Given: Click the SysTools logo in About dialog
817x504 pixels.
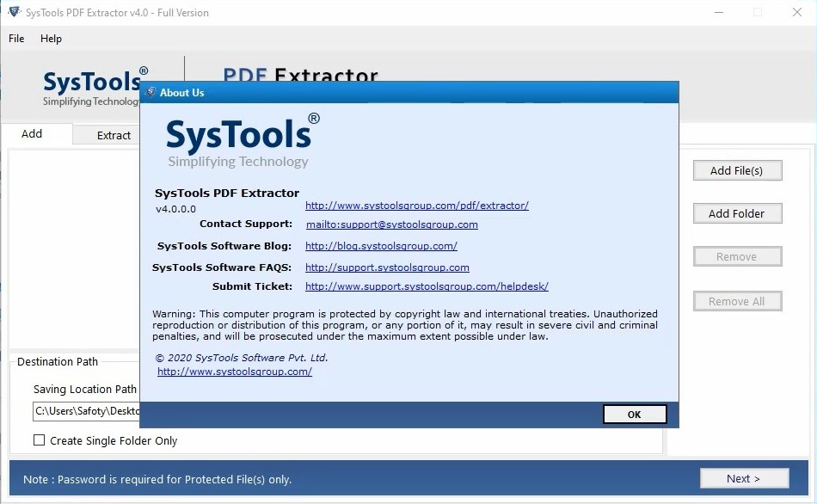Looking at the screenshot, I should pos(243,141).
